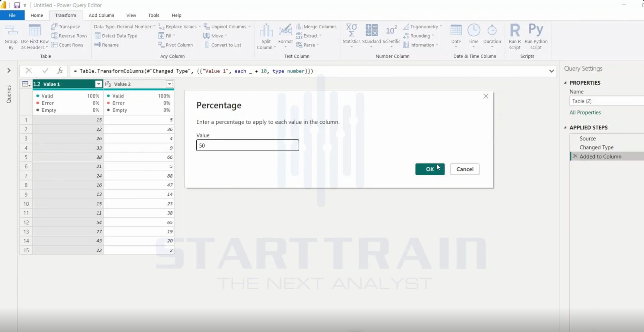The width and height of the screenshot is (644, 332).
Task: Click the Rename column option
Action: (107, 45)
